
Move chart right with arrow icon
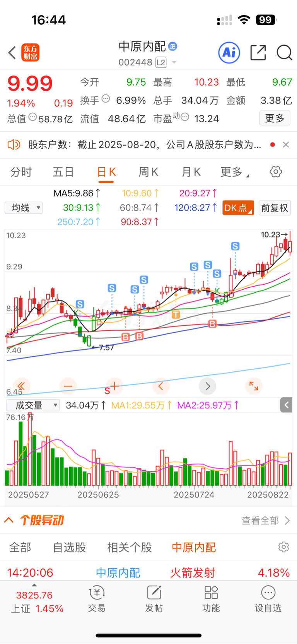(207, 386)
